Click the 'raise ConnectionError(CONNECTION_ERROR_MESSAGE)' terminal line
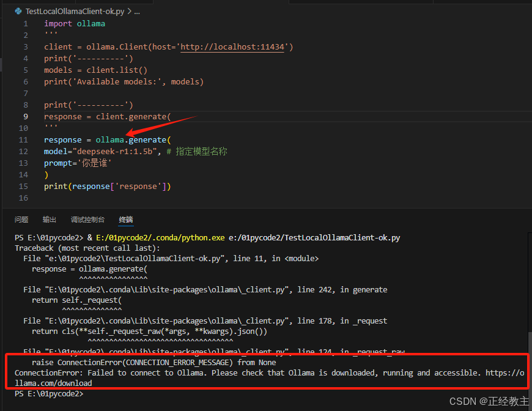 (x=154, y=363)
